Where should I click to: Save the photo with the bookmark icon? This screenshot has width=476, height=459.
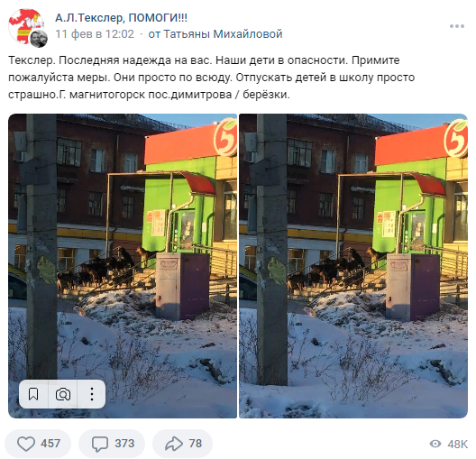coord(33,394)
